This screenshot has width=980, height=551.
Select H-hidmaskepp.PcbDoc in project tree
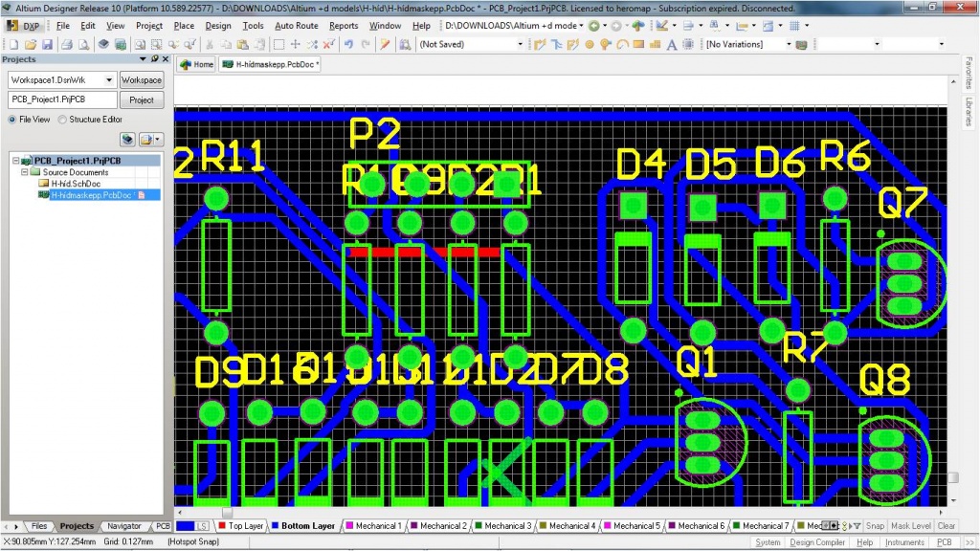[x=91, y=195]
